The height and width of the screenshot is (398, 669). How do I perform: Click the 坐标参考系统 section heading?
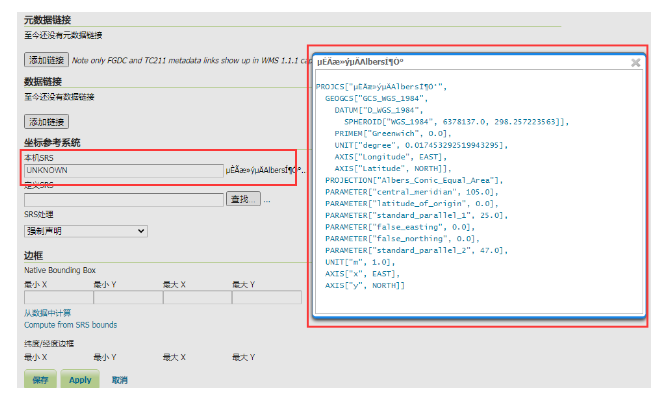[52, 142]
